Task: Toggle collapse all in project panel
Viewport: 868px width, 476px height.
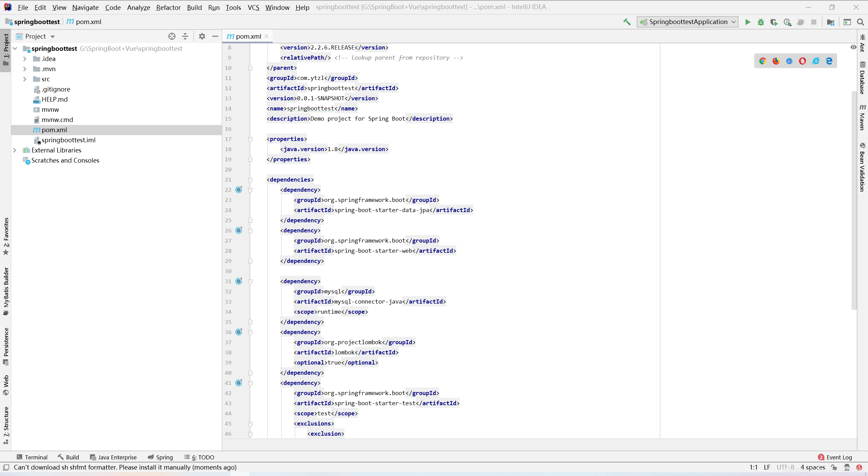Action: point(185,36)
